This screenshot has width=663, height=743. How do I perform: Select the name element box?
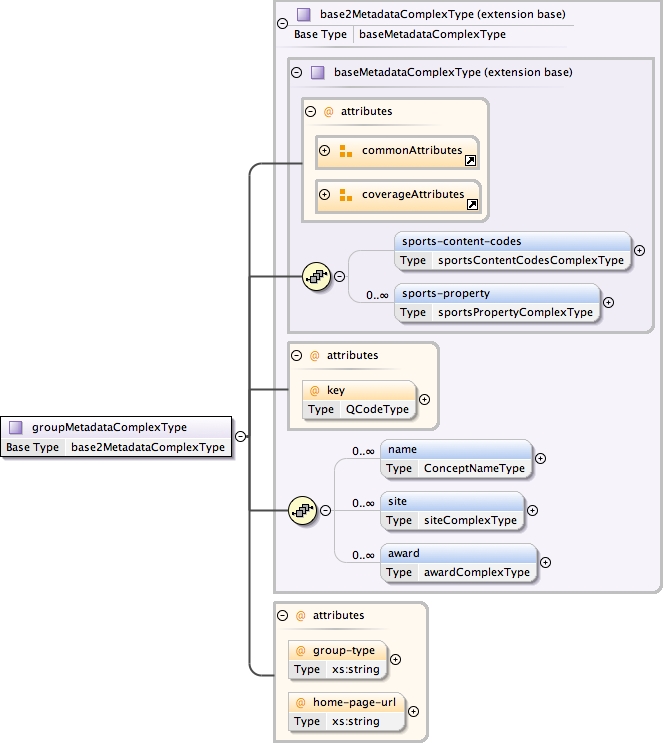click(456, 459)
